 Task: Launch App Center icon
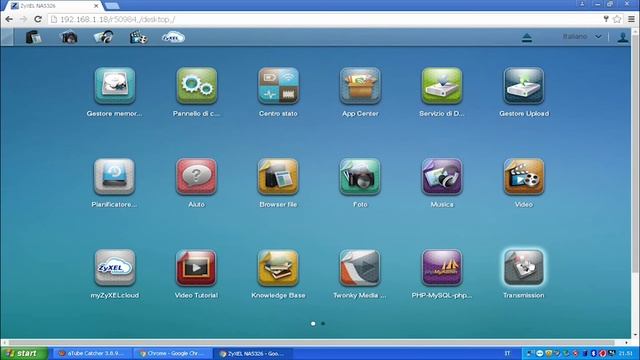(x=360, y=86)
